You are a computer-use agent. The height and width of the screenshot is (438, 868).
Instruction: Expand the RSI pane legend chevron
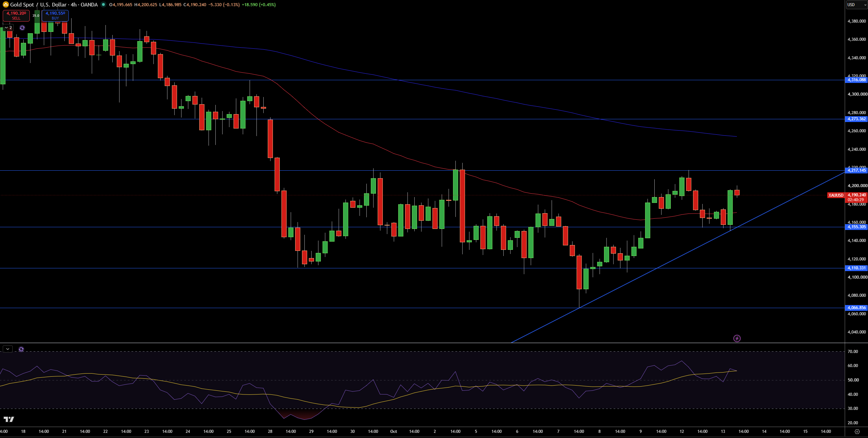(x=8, y=349)
